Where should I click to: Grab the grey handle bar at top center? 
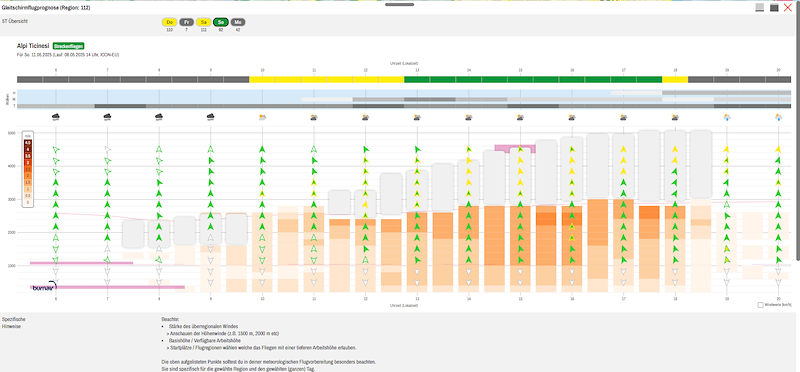click(399, 4)
